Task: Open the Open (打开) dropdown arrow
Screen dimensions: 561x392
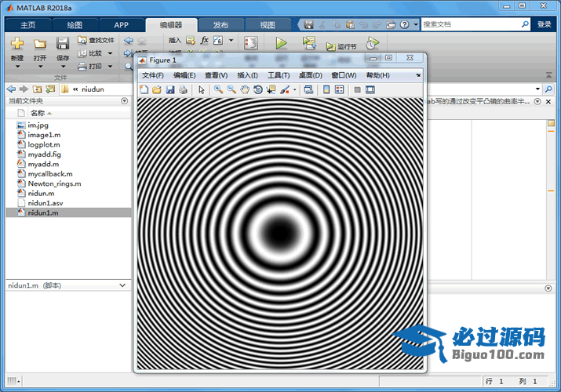Action: coord(40,67)
